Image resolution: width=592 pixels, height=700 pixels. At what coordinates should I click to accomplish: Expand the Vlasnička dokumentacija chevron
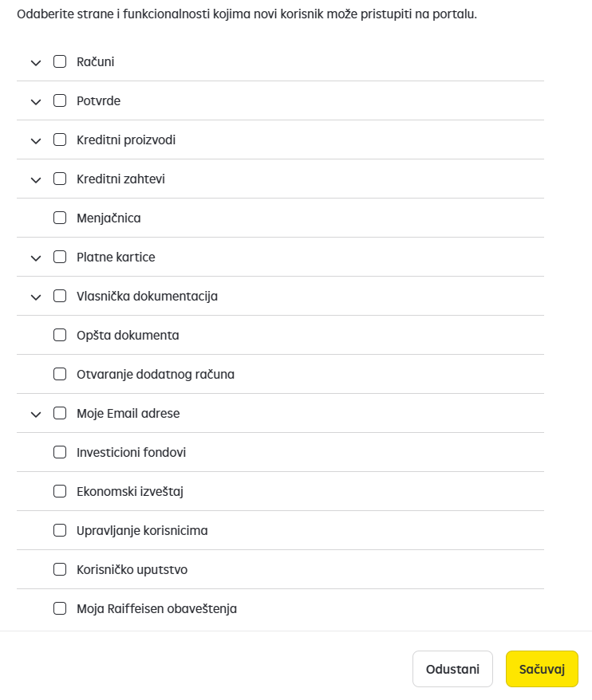click(x=36, y=297)
